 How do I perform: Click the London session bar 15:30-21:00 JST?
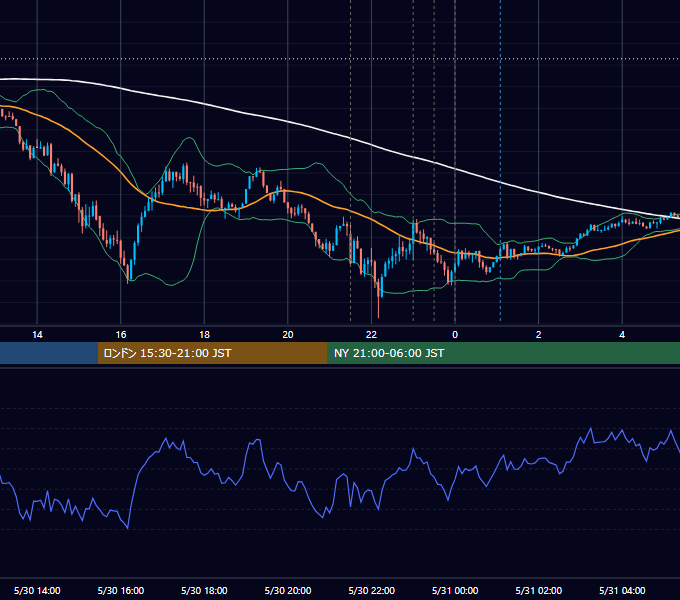(212, 353)
